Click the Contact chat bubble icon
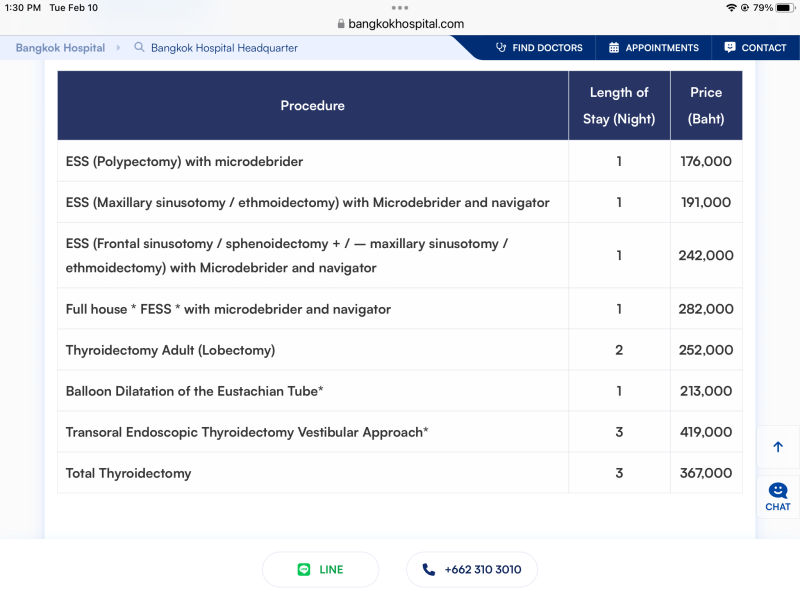 730,48
